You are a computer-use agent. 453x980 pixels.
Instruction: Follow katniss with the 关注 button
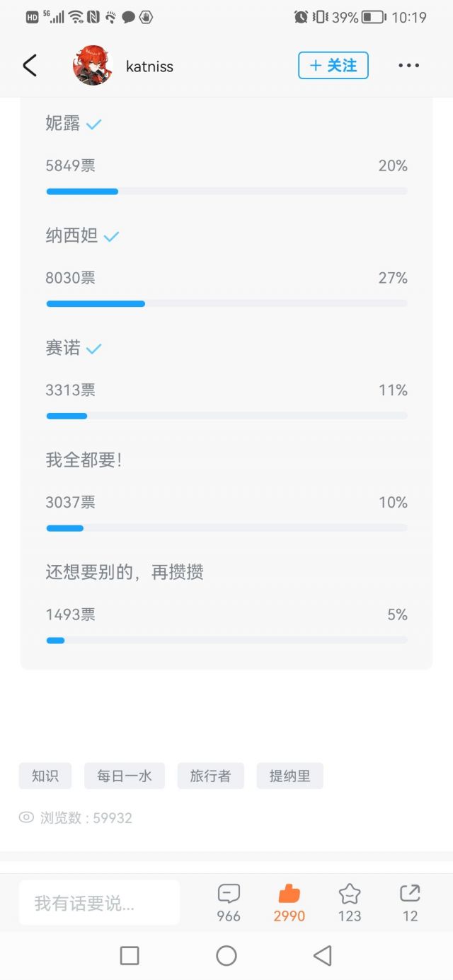(333, 66)
